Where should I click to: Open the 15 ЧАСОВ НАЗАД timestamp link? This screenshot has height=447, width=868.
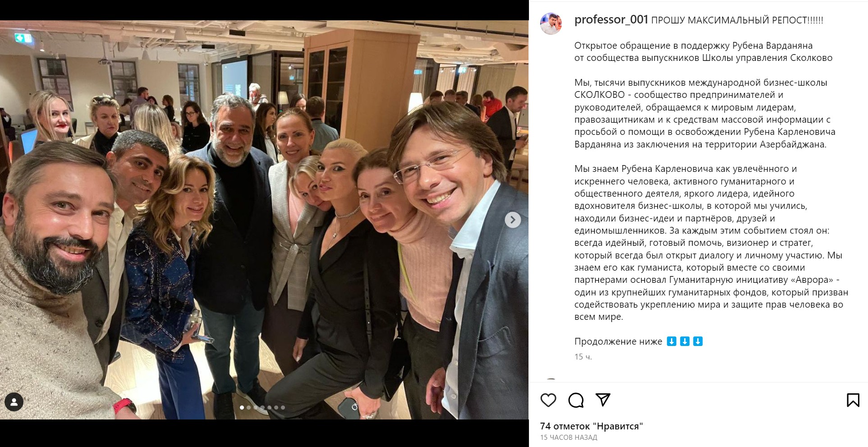pyautogui.click(x=568, y=438)
